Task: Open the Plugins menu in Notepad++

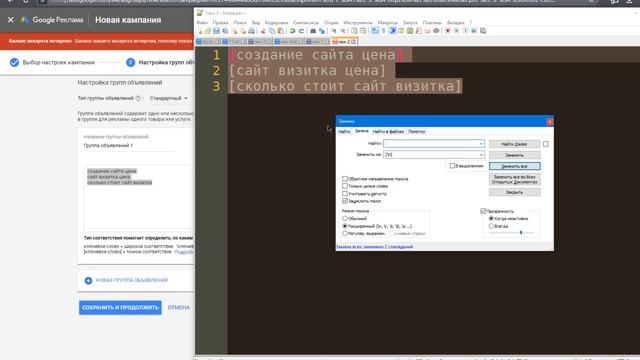Action: coord(432,22)
